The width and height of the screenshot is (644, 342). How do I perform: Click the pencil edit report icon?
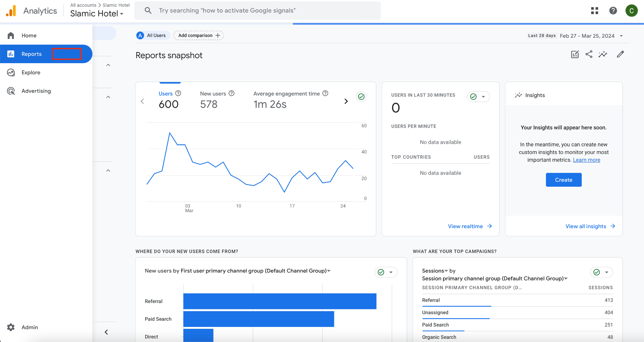click(x=620, y=54)
